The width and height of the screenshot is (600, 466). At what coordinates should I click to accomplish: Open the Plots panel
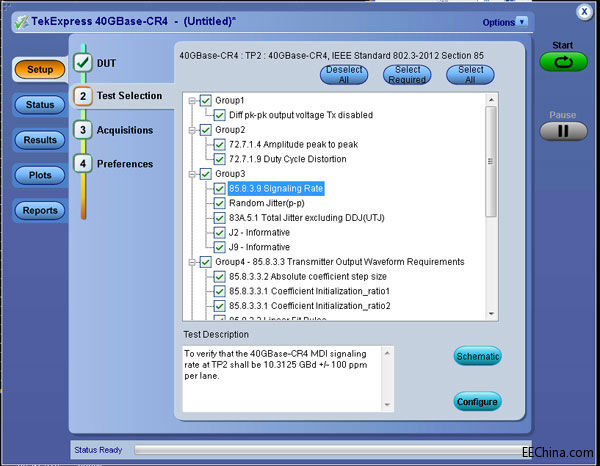click(x=40, y=175)
